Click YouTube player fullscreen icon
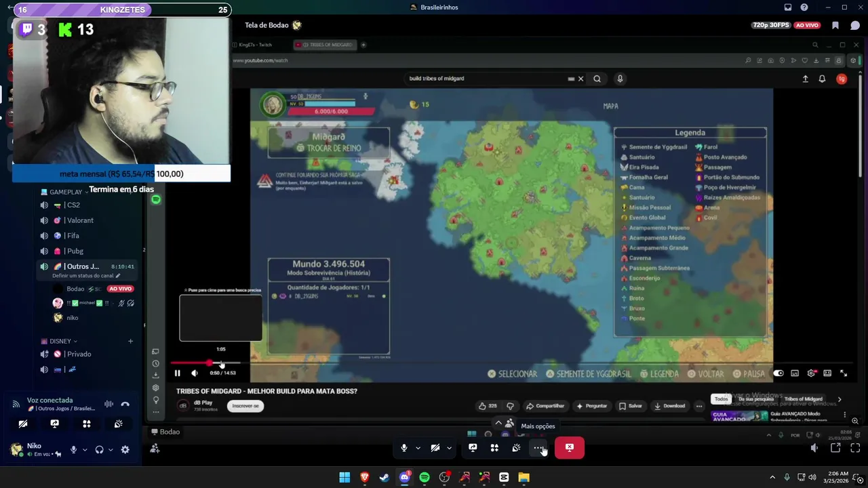 [844, 373]
